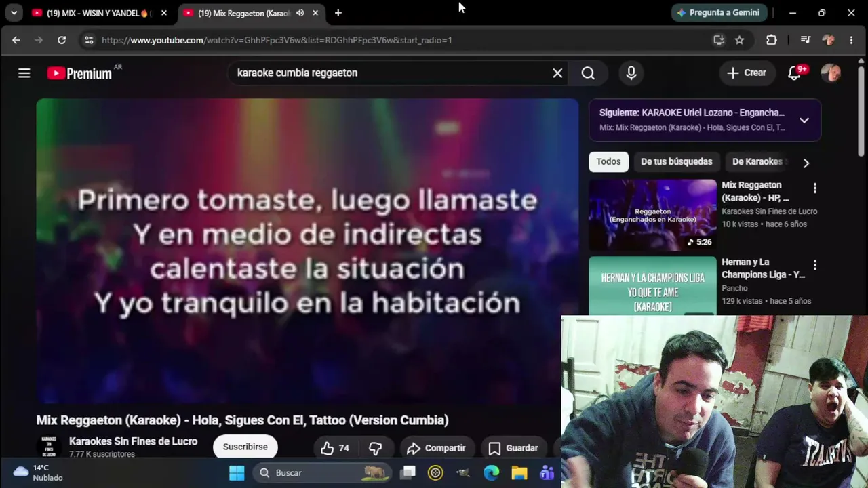This screenshot has width=868, height=488.
Task: Click the '7.77 K suscriptores' text
Action: [102, 454]
